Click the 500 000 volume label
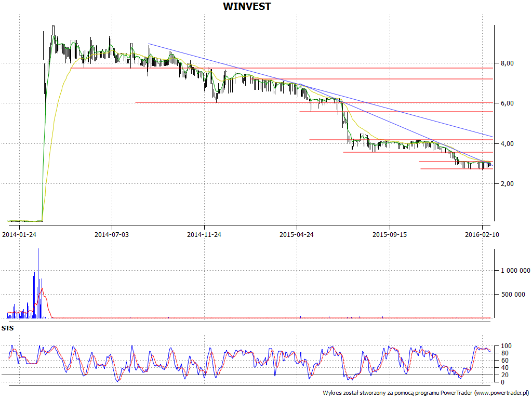 [513, 294]
